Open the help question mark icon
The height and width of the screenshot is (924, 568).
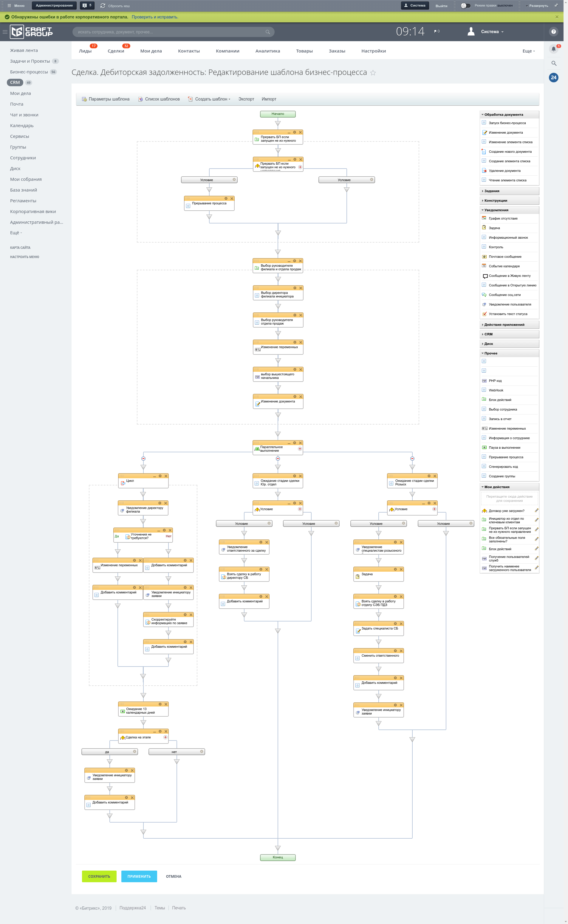click(553, 32)
